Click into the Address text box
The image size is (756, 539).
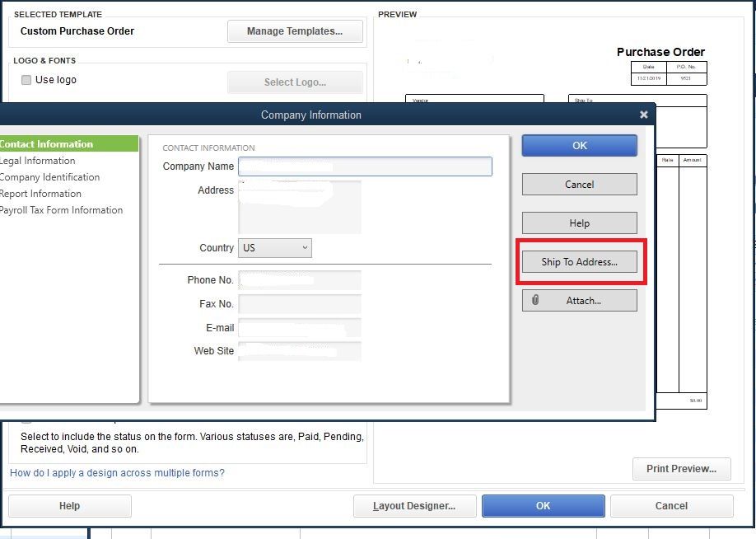[300, 207]
